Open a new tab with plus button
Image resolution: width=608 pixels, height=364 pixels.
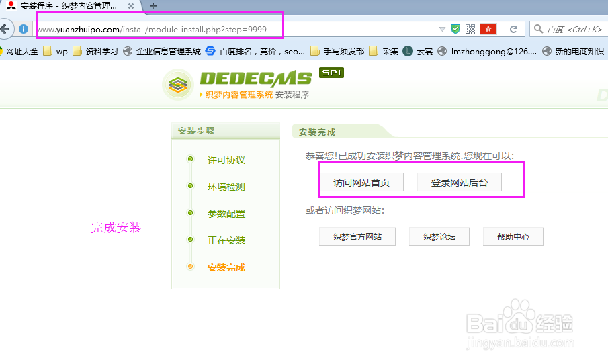pos(153,6)
